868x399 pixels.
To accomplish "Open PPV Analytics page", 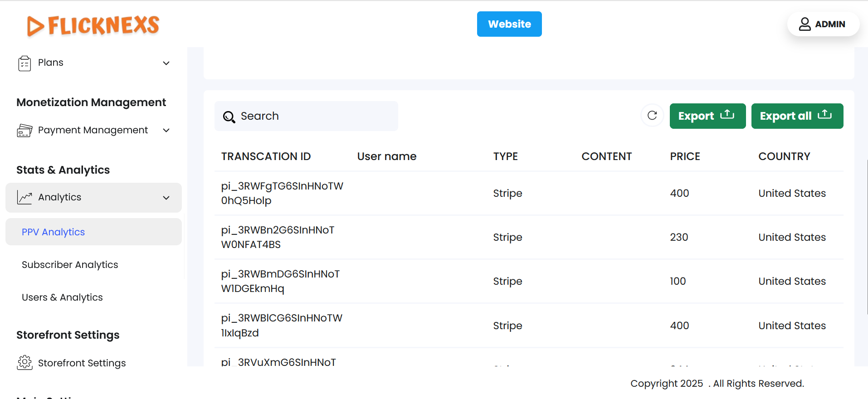I will (54, 232).
